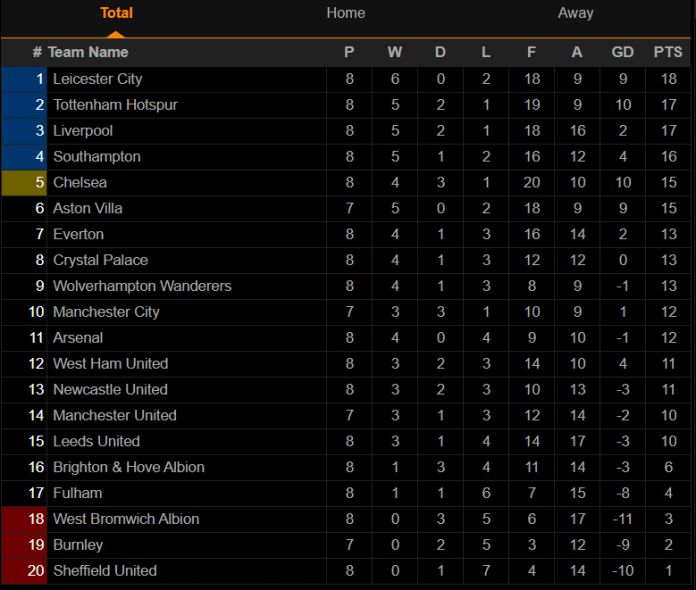Open Brighton & Hove Albion link

pyautogui.click(x=129, y=467)
